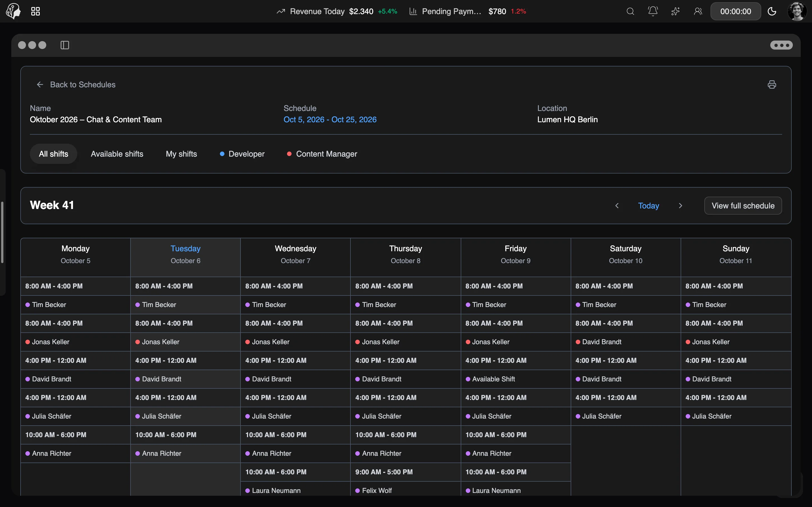This screenshot has width=812, height=507.
Task: Print the schedule using printer icon
Action: 772,84
